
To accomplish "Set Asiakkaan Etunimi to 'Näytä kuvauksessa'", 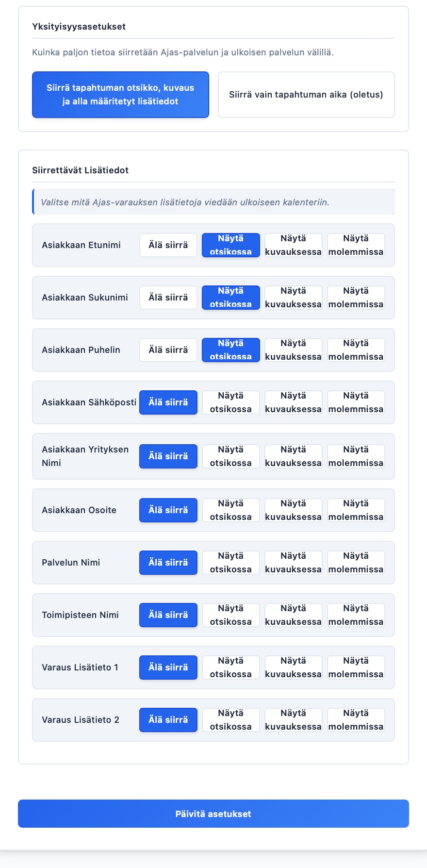I will [x=293, y=245].
